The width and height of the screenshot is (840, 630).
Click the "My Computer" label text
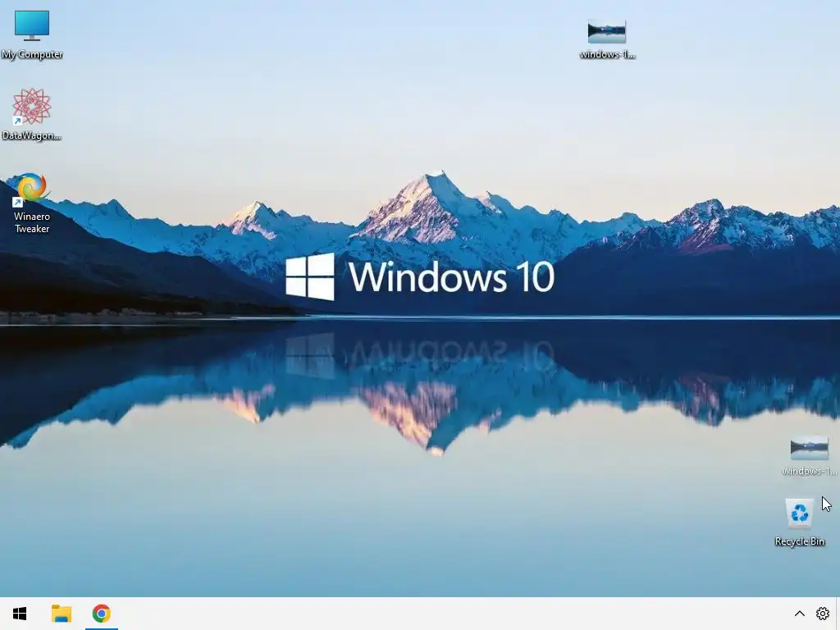point(32,54)
